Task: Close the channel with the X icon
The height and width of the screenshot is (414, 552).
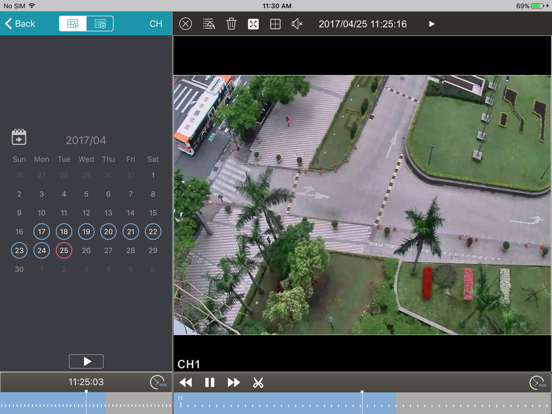Action: pos(186,24)
